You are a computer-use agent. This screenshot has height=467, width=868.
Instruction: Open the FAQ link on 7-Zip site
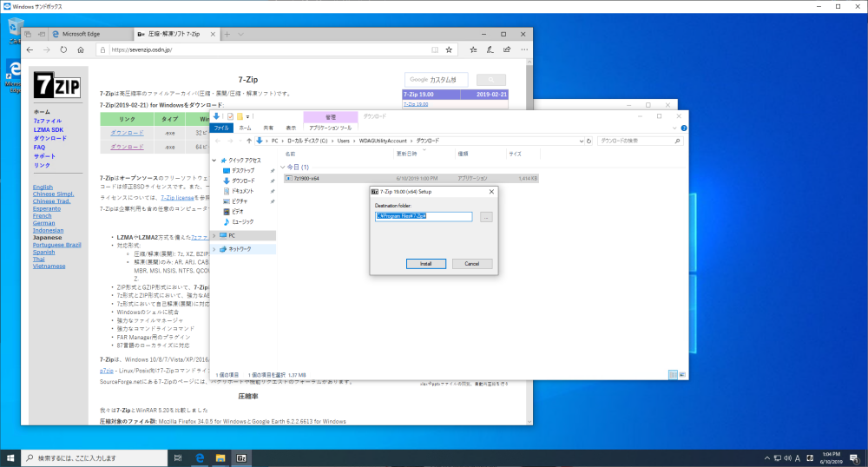(x=39, y=148)
